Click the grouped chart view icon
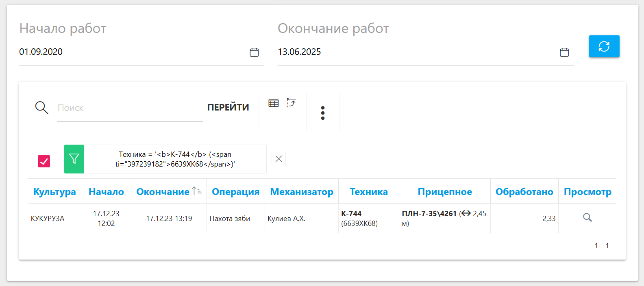The height and width of the screenshot is (286, 644). [x=291, y=103]
